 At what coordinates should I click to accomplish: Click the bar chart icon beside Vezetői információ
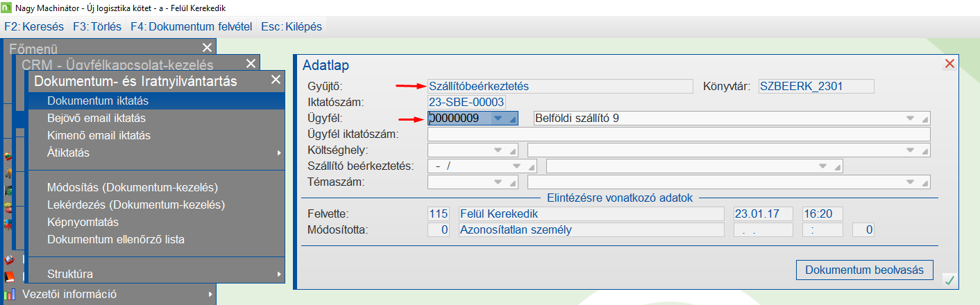tap(10, 294)
